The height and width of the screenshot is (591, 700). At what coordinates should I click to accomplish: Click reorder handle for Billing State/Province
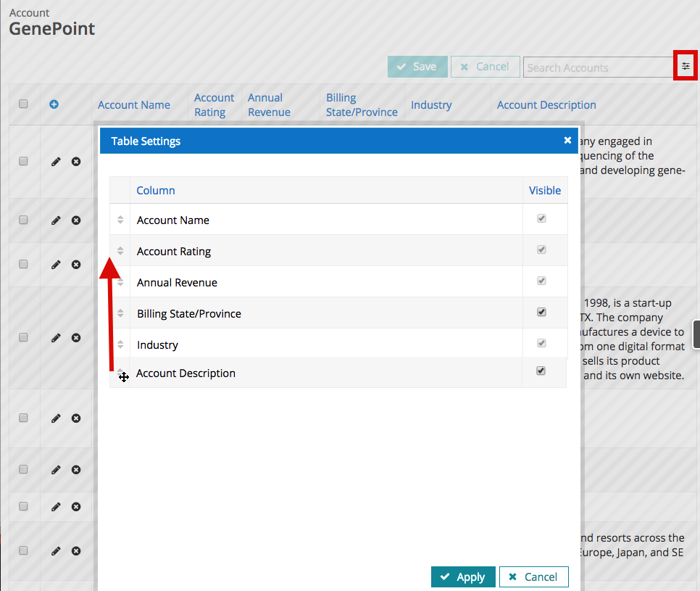tap(120, 313)
